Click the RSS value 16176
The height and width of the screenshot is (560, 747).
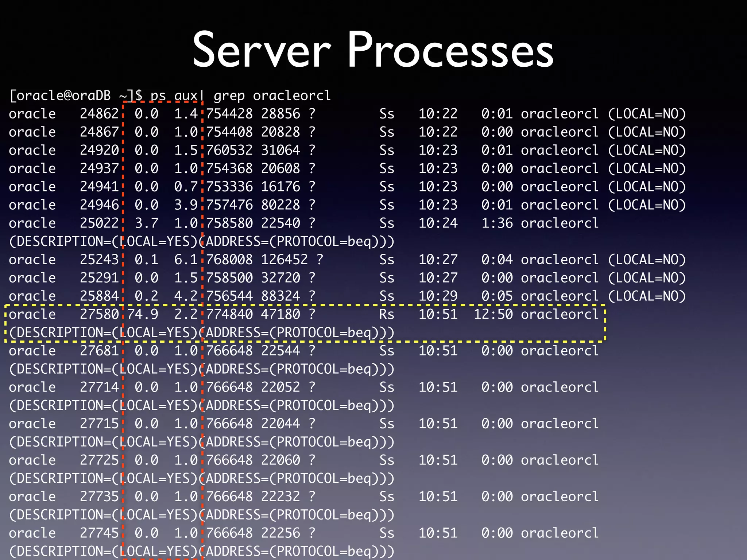click(x=280, y=187)
